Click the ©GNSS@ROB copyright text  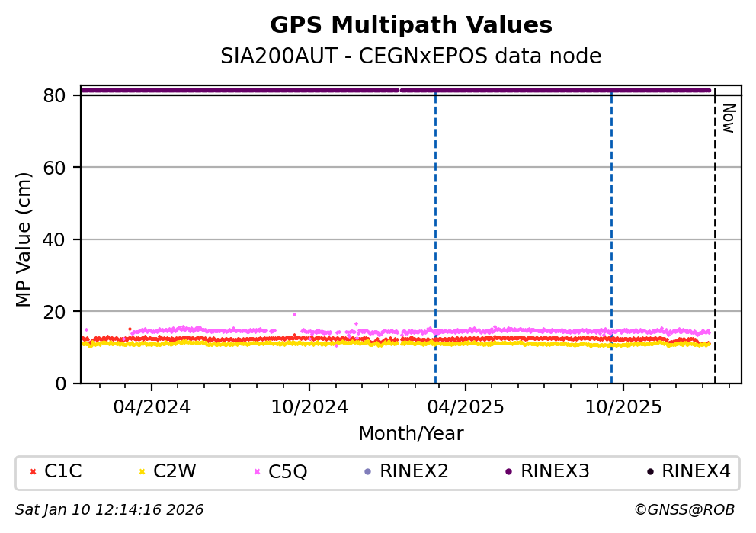click(x=684, y=510)
